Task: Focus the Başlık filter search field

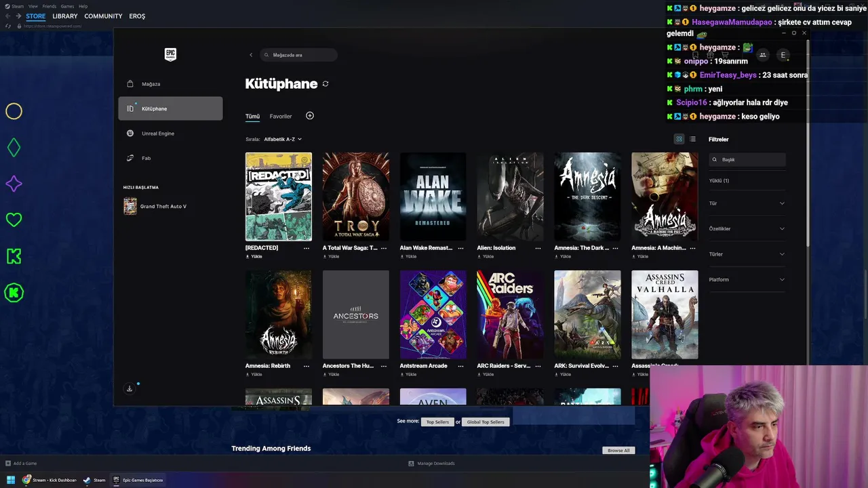Action: click(x=747, y=159)
